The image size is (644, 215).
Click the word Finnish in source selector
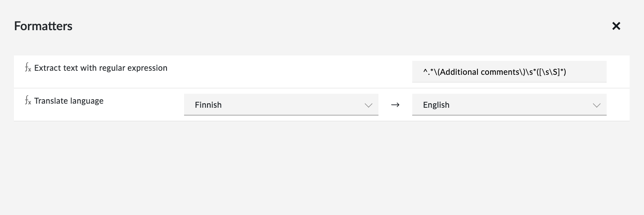[208, 105]
